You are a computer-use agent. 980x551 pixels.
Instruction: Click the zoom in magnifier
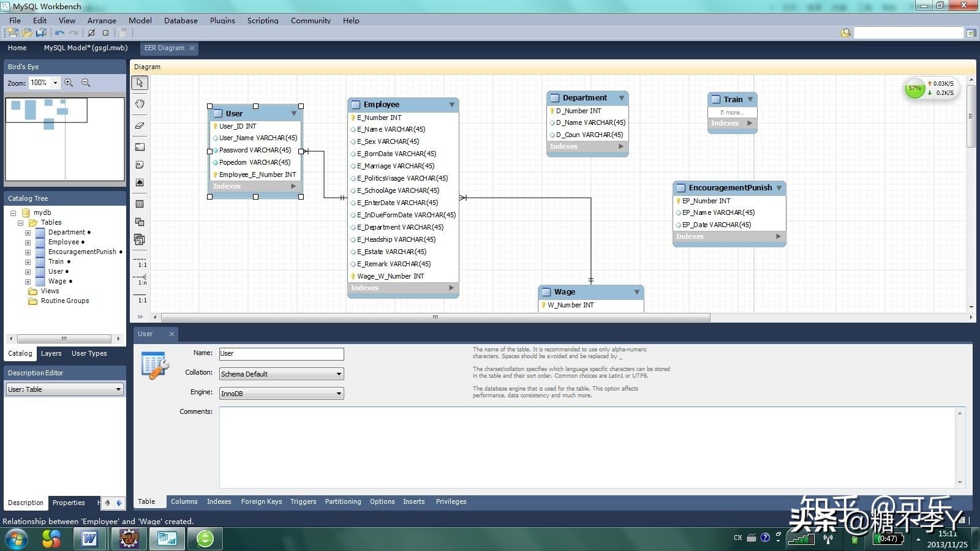point(69,83)
